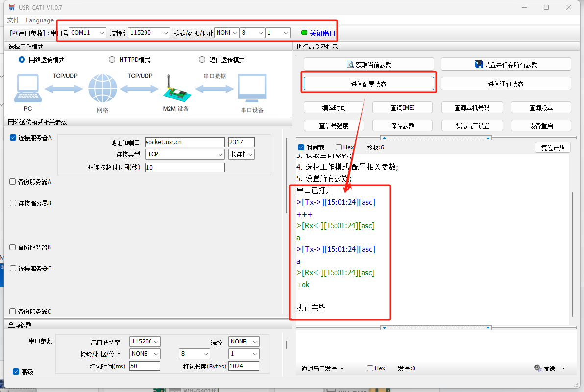Click the 进入配置状态 button
This screenshot has width=584, height=392.
point(368,84)
